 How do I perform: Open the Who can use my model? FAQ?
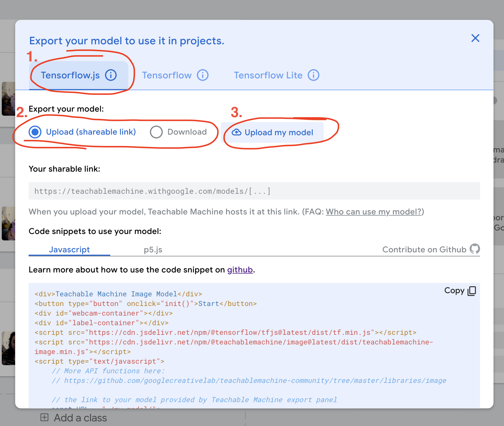click(x=374, y=212)
